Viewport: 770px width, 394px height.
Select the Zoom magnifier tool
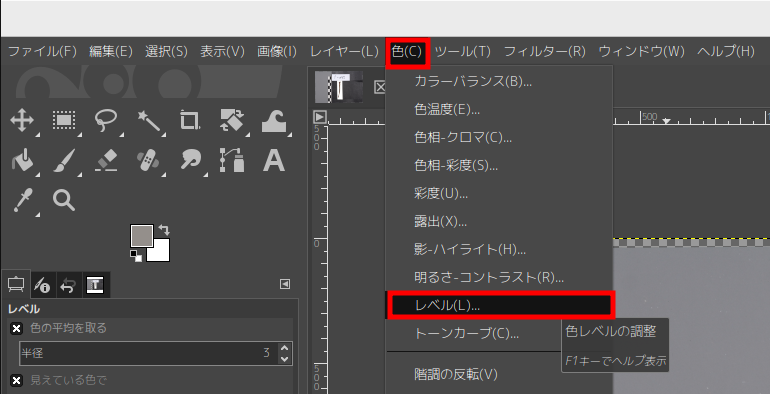click(x=64, y=200)
